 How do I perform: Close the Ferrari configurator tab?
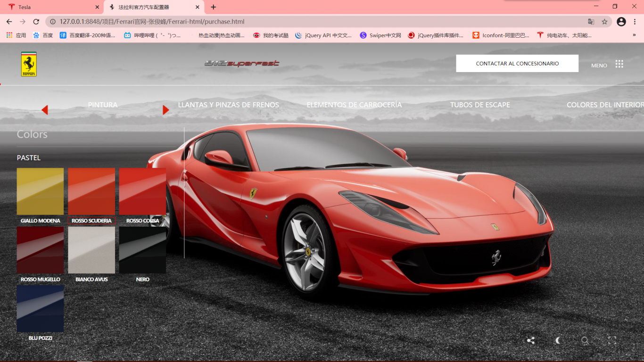[197, 7]
